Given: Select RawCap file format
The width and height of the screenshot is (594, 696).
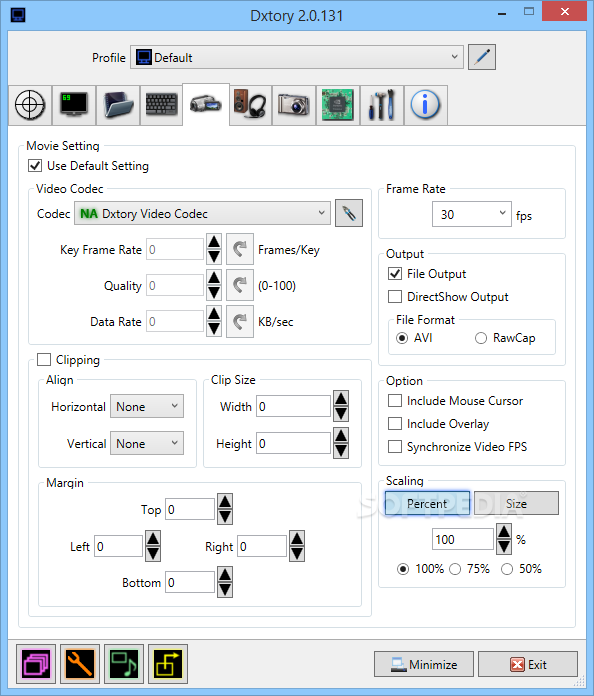Looking at the screenshot, I should point(481,338).
